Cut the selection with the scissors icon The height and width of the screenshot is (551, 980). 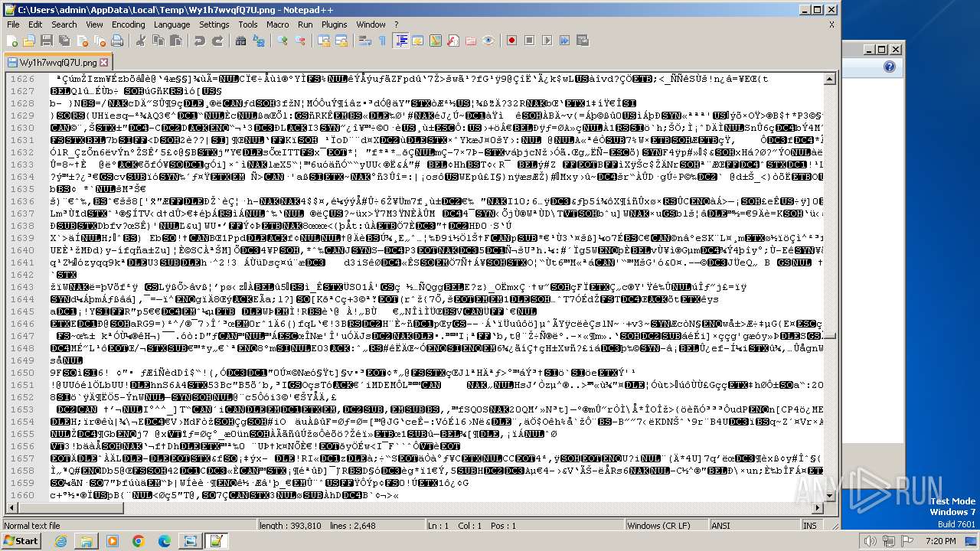coord(140,41)
